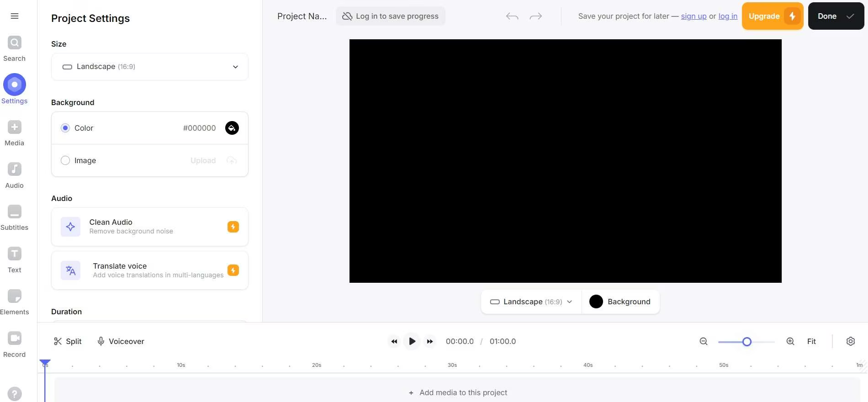Click the undo arrow icon

[x=512, y=16]
